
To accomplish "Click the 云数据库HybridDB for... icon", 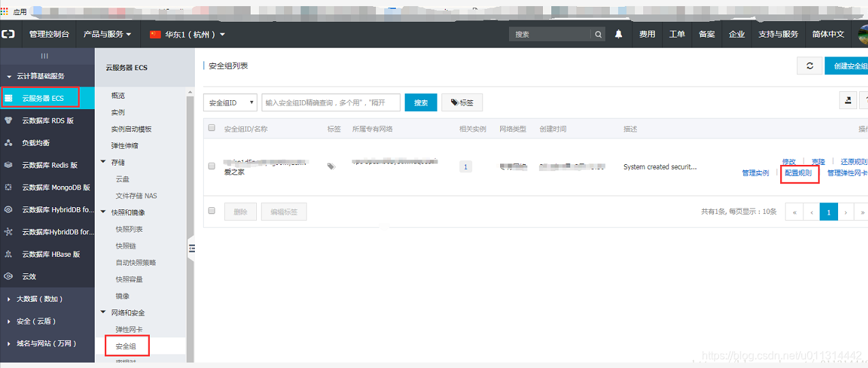I will click(9, 232).
